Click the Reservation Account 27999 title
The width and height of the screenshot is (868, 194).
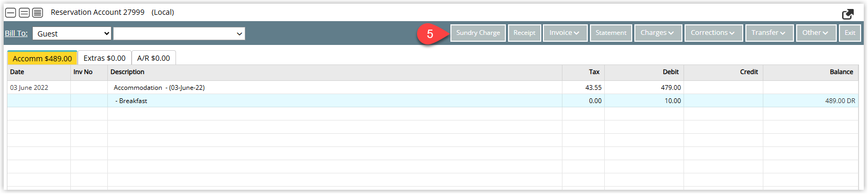(97, 12)
